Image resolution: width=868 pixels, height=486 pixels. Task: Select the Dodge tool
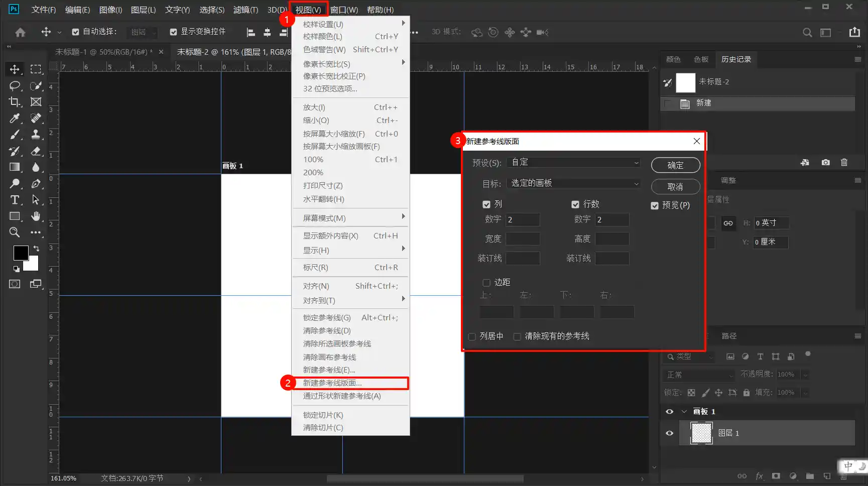15,184
